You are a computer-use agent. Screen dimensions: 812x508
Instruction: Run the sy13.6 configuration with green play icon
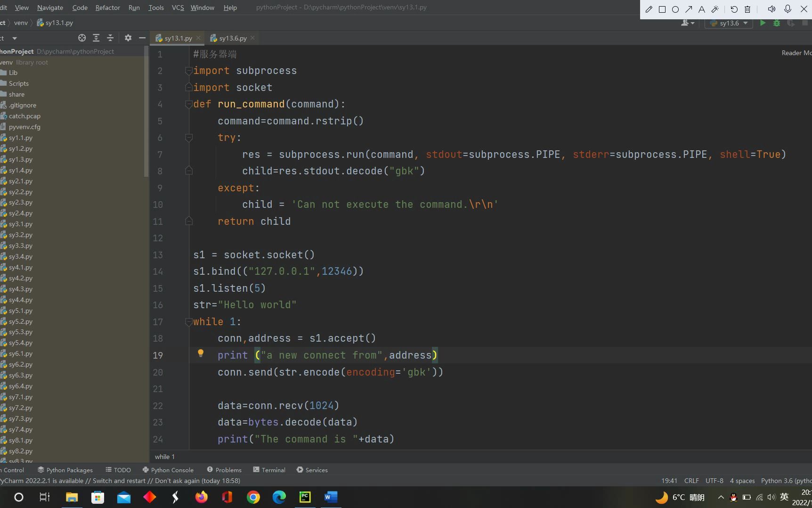[x=763, y=23]
